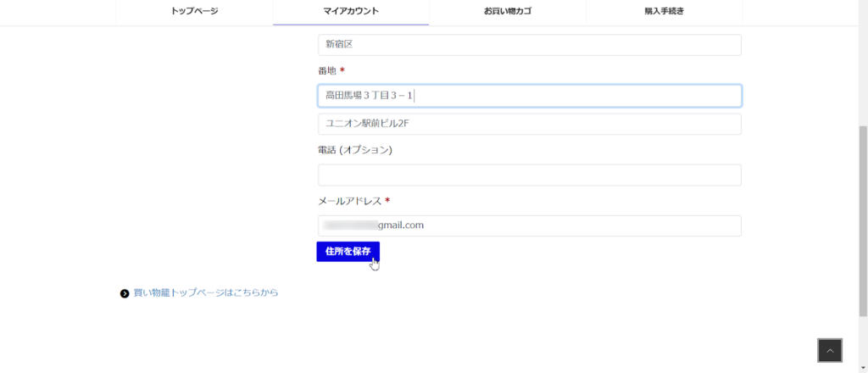Focus the field containing 新宿区

tap(529, 45)
